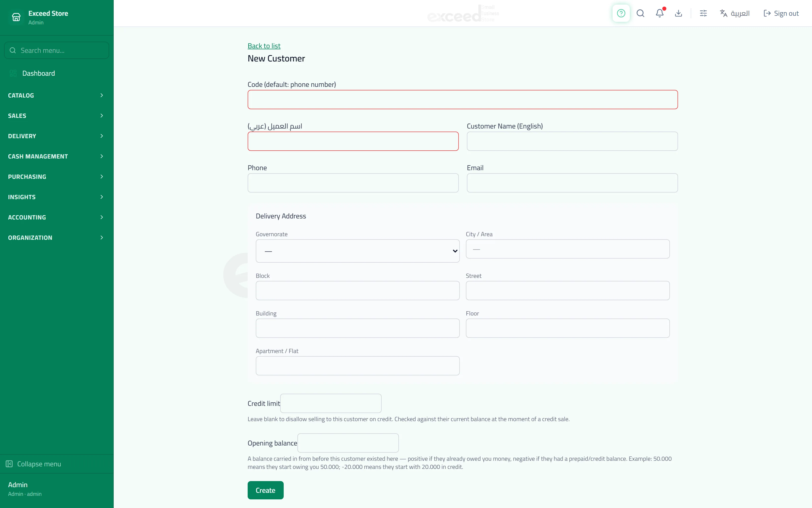The height and width of the screenshot is (508, 812).
Task: Click the Collapse menu label
Action: (39, 464)
